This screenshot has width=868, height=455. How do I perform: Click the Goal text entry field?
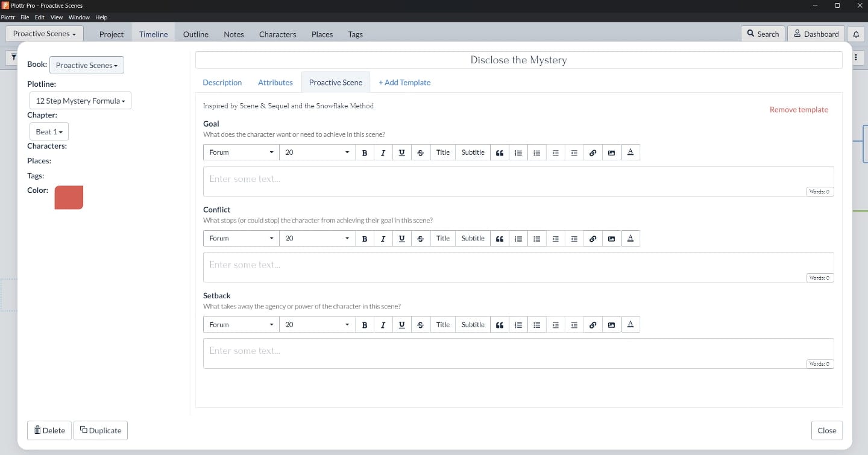(x=518, y=181)
